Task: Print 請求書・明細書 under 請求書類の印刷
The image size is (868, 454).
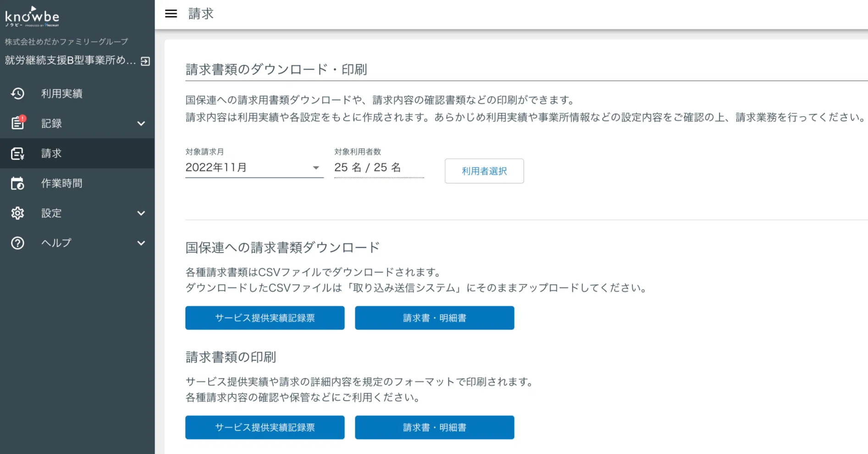Action: (x=435, y=427)
